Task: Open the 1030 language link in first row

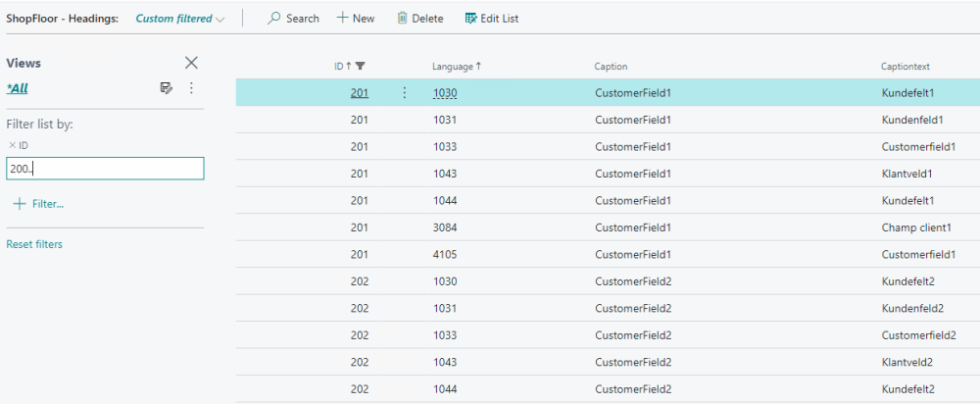Action: (x=445, y=93)
